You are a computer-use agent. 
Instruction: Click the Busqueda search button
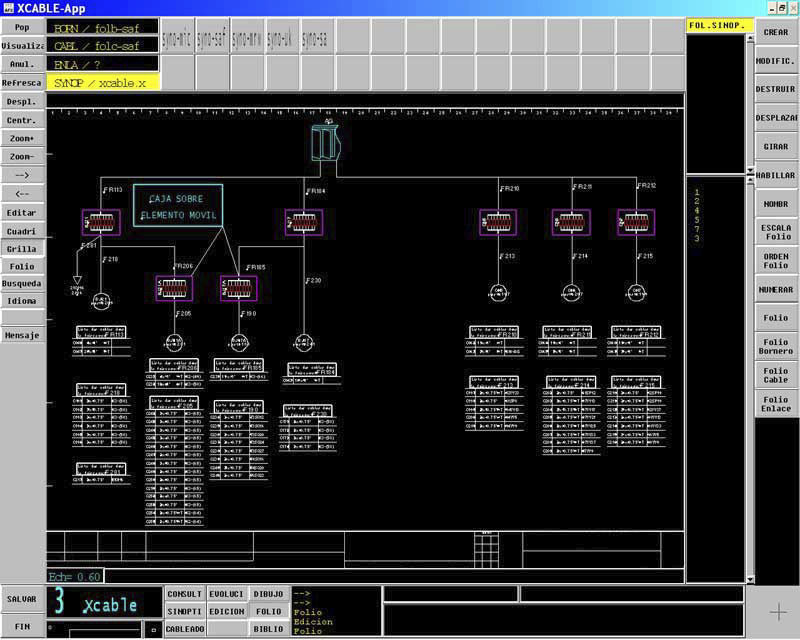coord(22,283)
